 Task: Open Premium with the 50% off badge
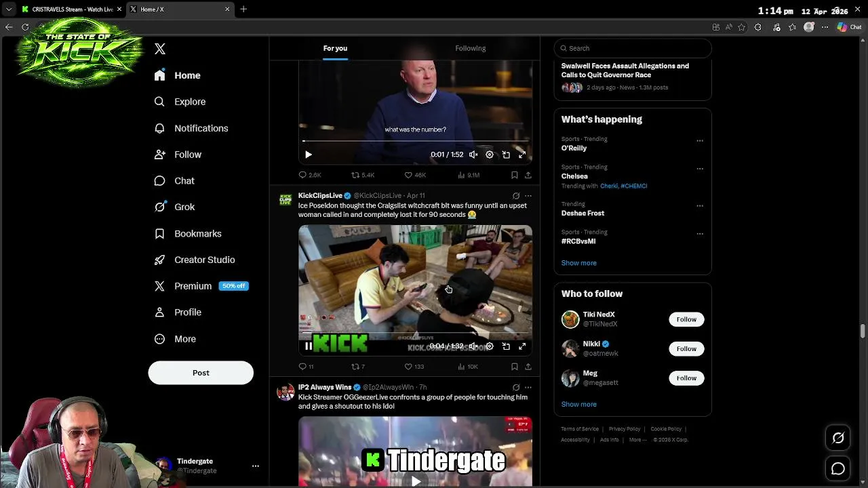pyautogui.click(x=201, y=286)
